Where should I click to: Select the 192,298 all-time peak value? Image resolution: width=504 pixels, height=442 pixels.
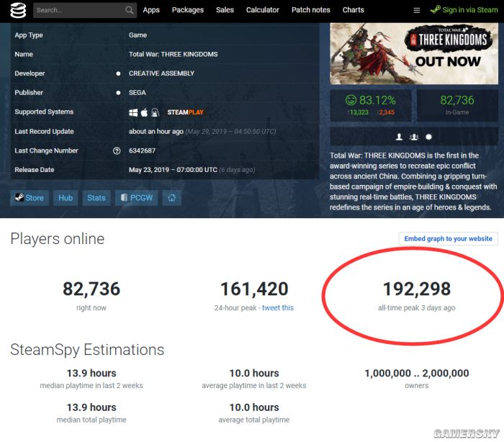tap(417, 289)
